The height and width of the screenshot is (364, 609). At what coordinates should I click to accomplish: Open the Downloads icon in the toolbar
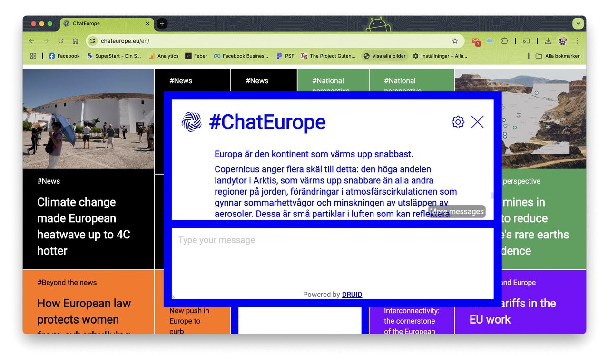tap(548, 41)
